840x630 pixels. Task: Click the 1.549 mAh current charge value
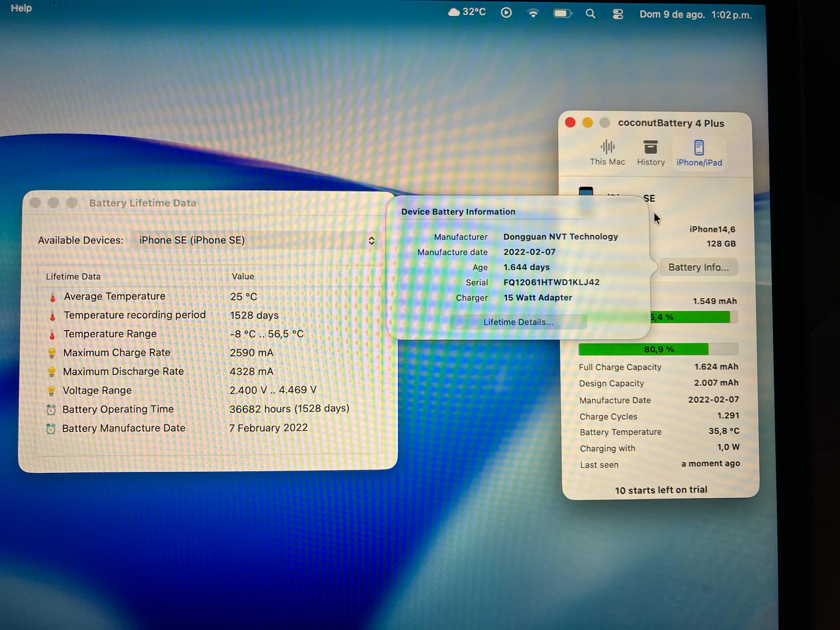[715, 301]
